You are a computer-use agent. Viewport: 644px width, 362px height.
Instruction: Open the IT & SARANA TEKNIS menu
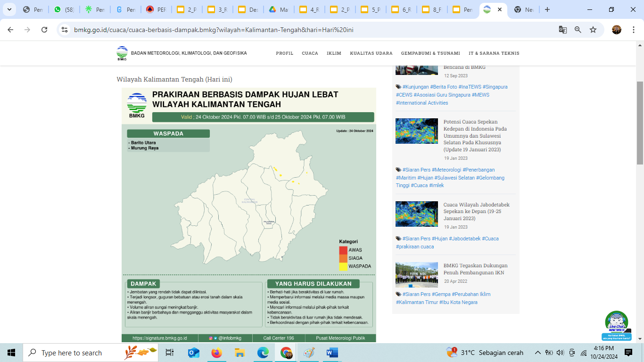tap(494, 53)
